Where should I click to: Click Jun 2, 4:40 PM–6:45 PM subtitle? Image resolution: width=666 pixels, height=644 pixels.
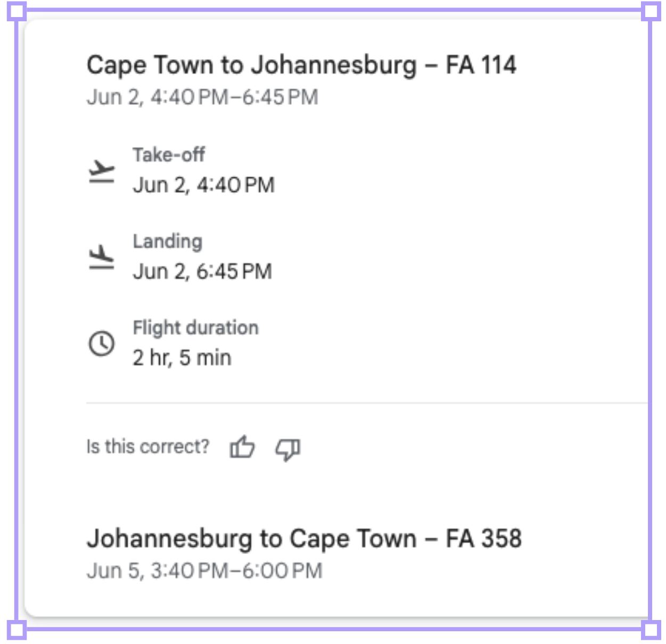click(x=202, y=97)
